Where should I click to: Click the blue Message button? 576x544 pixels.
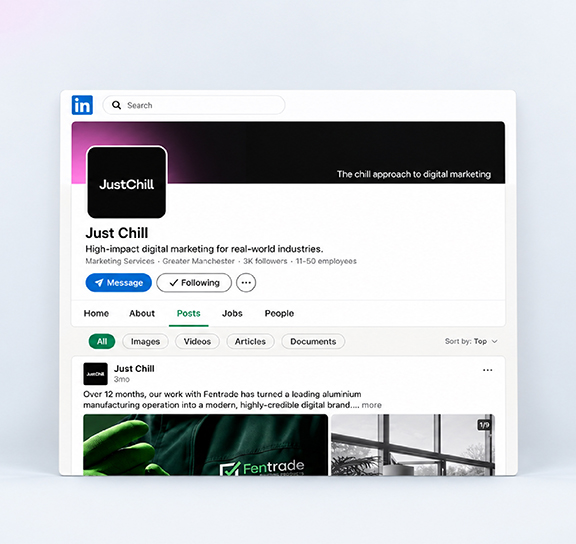(x=119, y=282)
